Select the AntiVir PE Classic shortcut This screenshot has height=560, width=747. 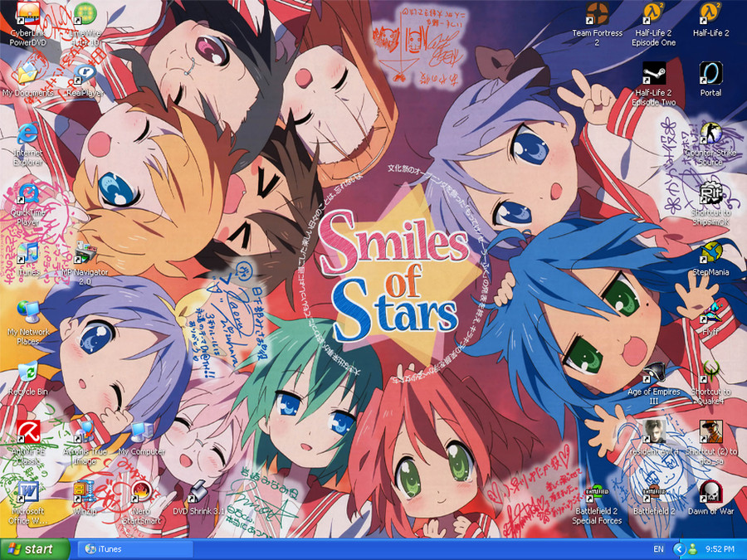pos(27,432)
